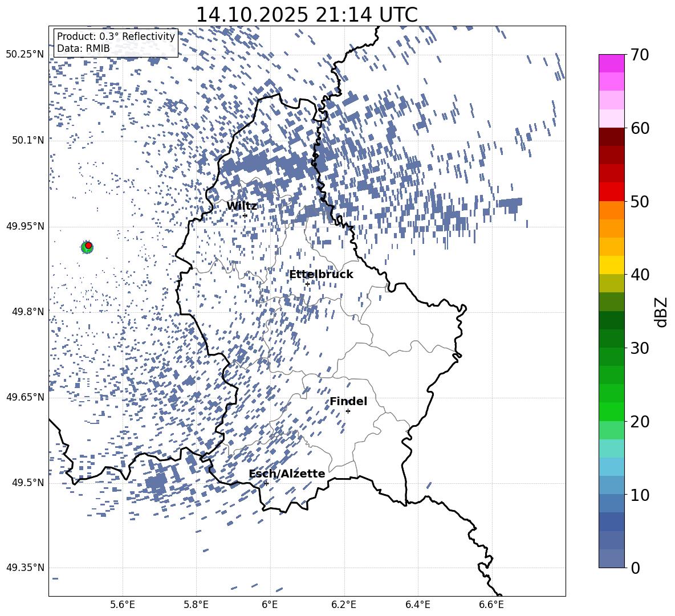The width and height of the screenshot is (675, 616).
Task: Click the Wiltz cross marker
Action: (x=245, y=215)
